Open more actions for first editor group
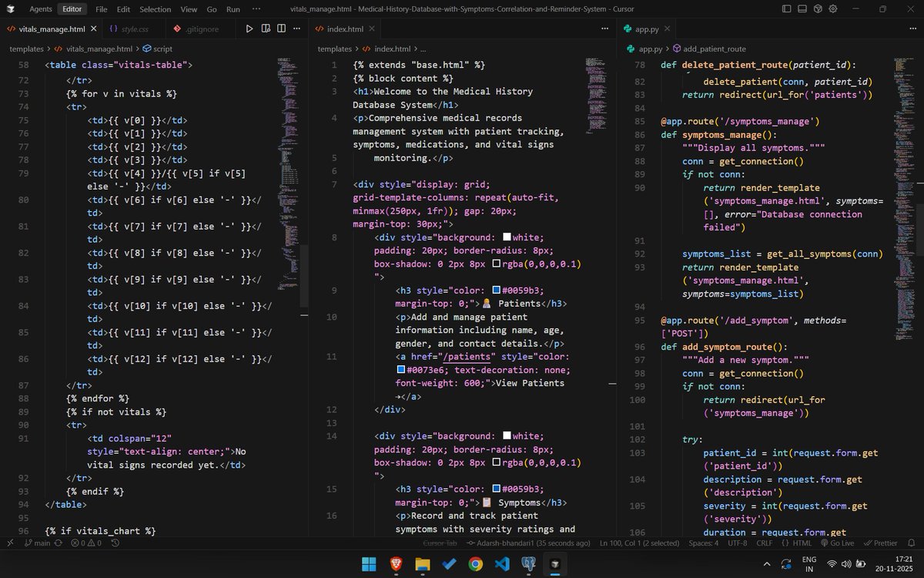 pos(297,29)
